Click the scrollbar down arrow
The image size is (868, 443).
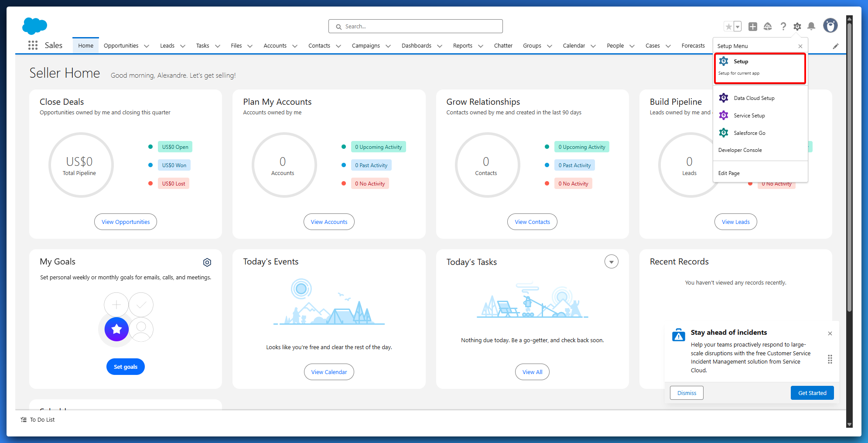[849, 424]
